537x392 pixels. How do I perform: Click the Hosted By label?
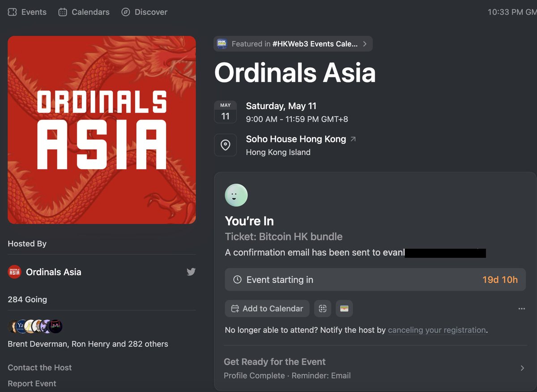pos(27,243)
